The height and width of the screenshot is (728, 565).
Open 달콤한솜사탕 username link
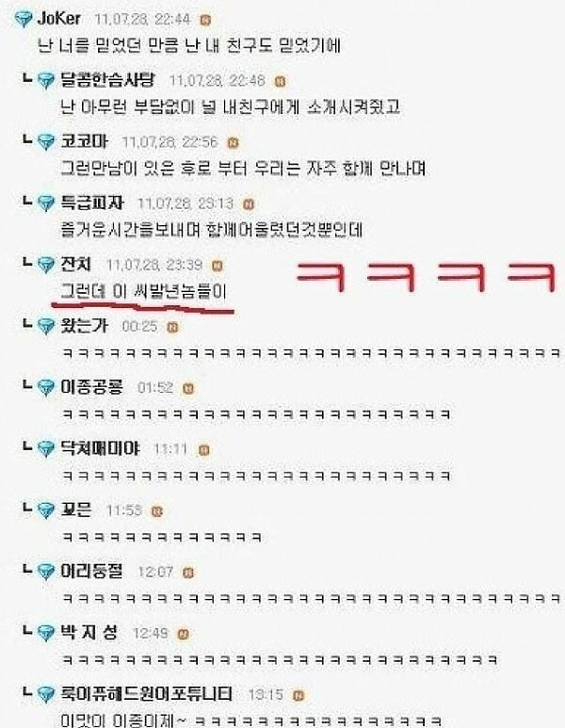coord(107,80)
